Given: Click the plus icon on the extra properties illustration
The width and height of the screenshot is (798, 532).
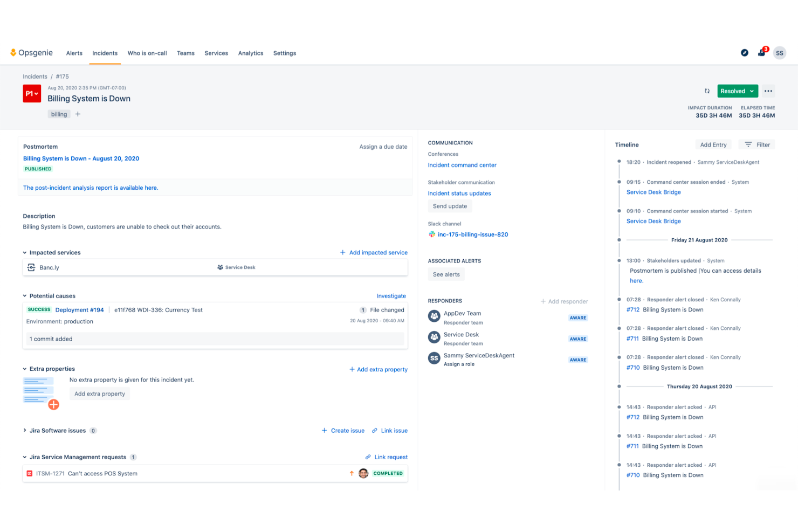Looking at the screenshot, I should pos(54,404).
